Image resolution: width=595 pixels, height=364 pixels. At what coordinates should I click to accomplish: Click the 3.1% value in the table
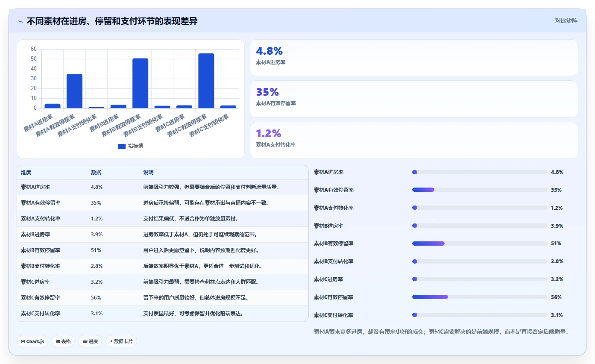97,314
